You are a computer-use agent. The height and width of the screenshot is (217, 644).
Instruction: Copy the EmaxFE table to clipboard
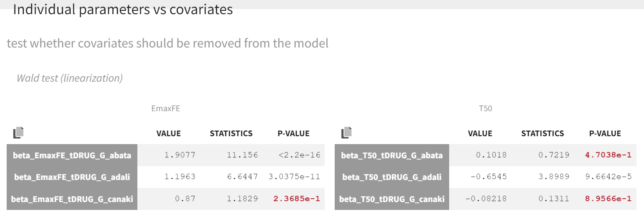click(18, 133)
